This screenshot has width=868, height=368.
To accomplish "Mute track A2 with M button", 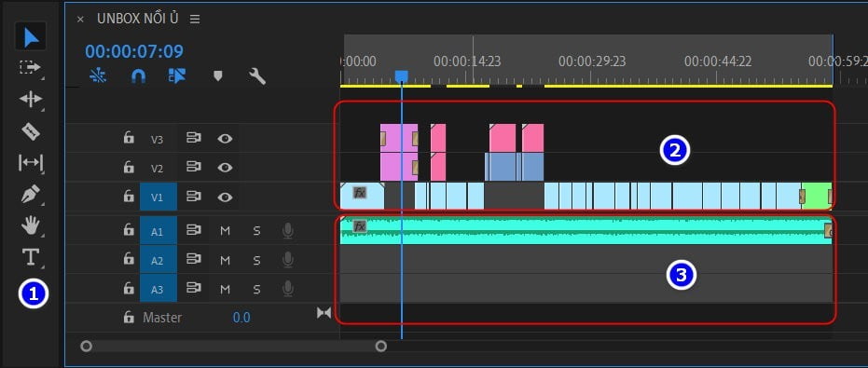I will [x=225, y=260].
